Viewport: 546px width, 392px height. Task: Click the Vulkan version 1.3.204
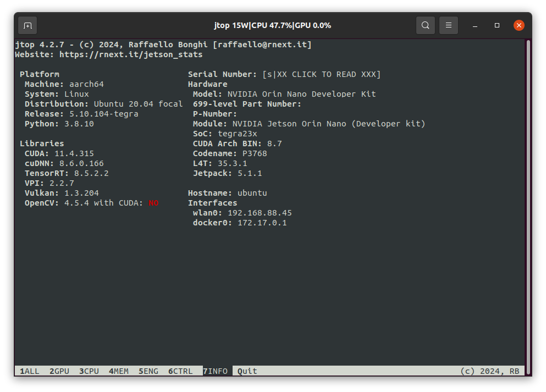[81, 193]
